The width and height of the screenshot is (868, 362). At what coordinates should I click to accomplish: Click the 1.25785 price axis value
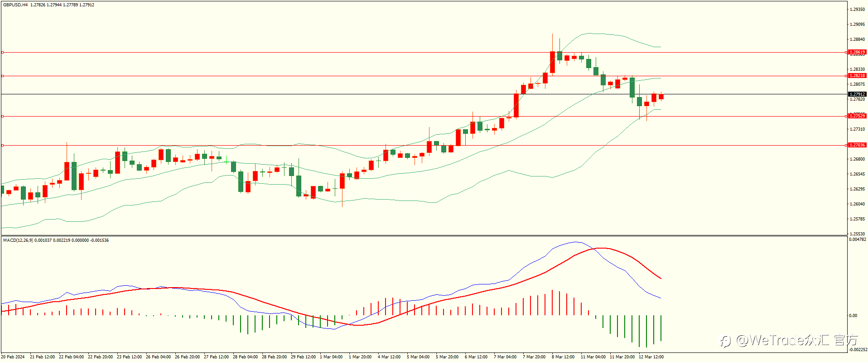857,219
